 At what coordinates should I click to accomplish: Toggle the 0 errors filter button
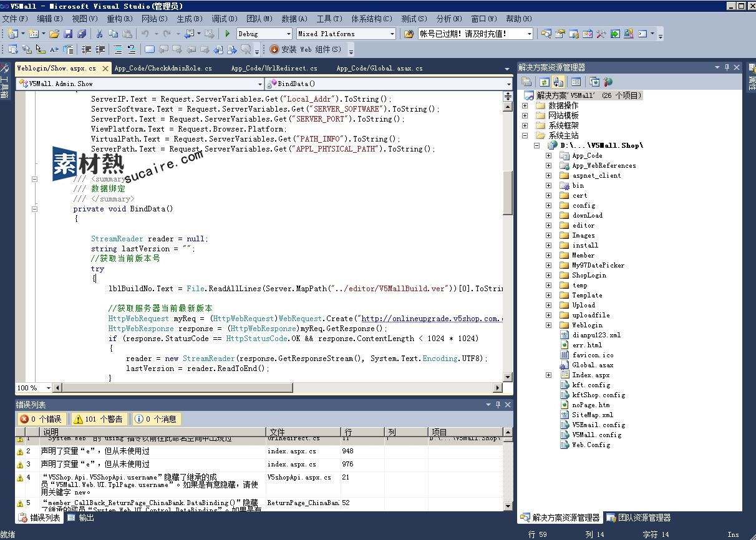click(42, 419)
